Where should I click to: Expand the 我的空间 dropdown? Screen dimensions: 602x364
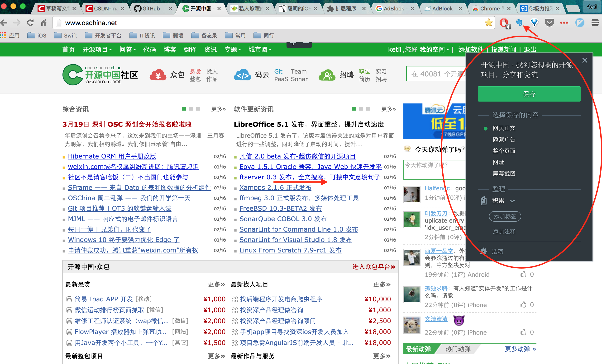435,50
